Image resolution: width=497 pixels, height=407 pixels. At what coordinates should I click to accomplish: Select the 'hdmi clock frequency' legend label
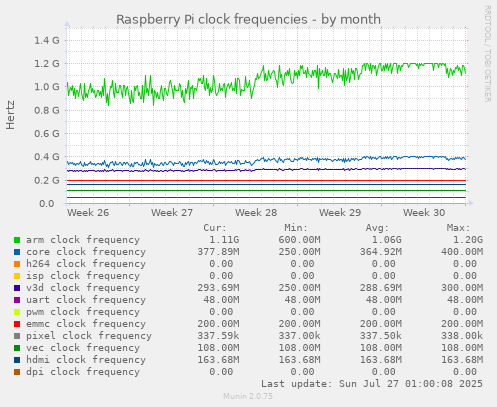86,360
